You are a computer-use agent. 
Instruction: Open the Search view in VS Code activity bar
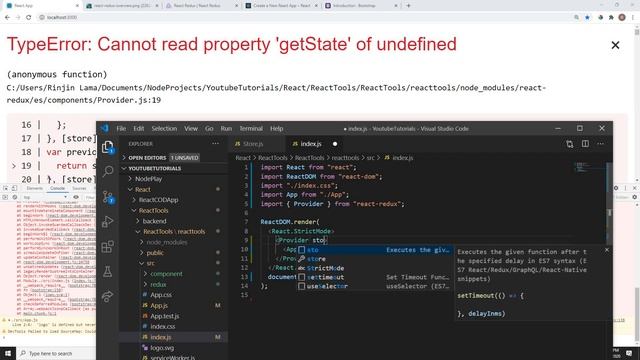point(108,171)
